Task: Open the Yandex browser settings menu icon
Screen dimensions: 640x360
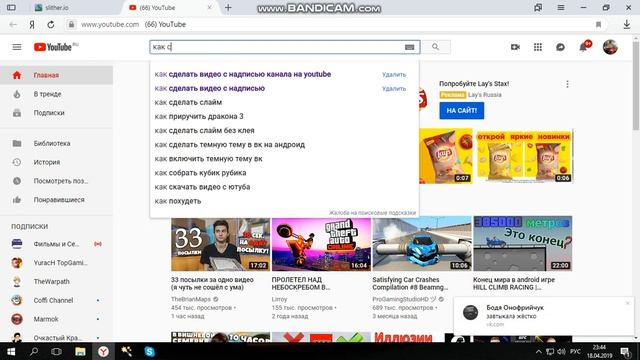Action: click(x=561, y=7)
